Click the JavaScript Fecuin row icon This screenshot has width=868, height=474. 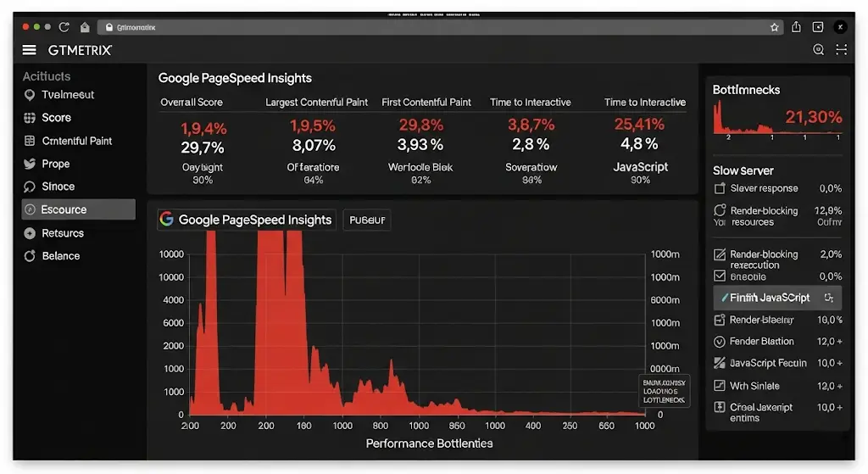click(719, 363)
